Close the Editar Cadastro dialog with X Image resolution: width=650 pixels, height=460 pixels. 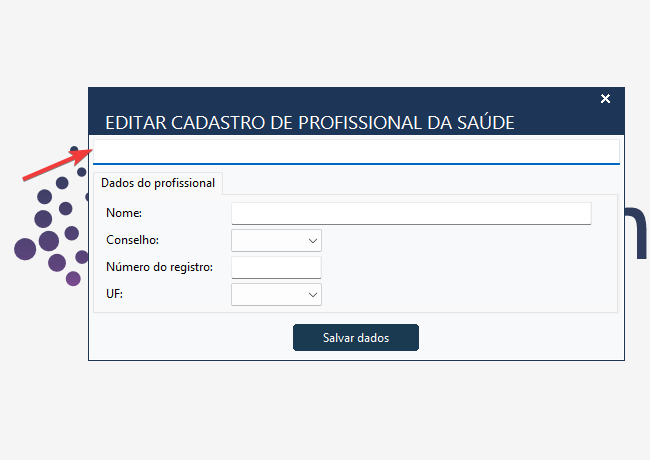coord(605,99)
